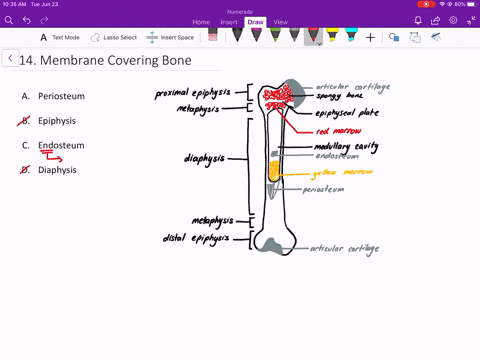Tap the Numerade notebook title

click(x=240, y=12)
